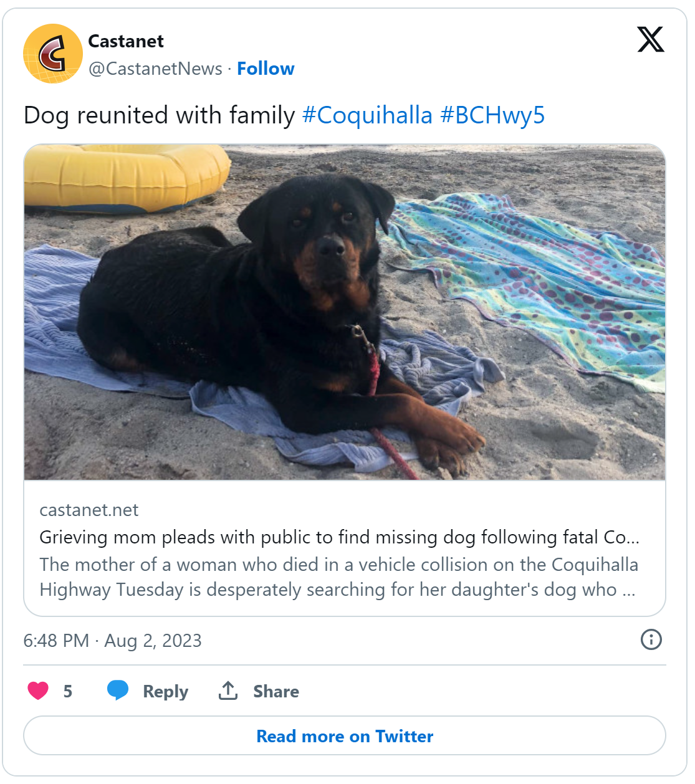This screenshot has width=695, height=784.
Task: Open the Castanet display name
Action: [x=126, y=41]
